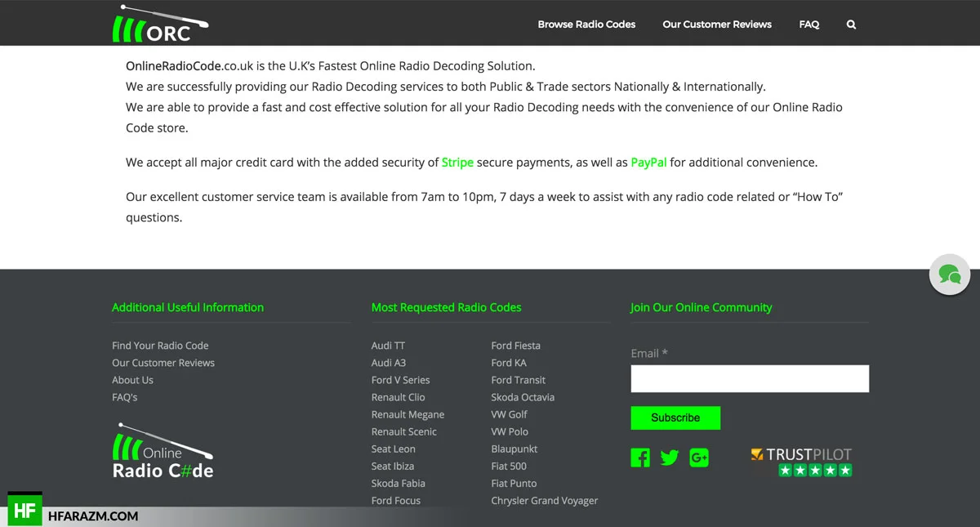Image resolution: width=980 pixels, height=527 pixels.
Task: Follow the green Stripe link
Action: [x=457, y=163]
